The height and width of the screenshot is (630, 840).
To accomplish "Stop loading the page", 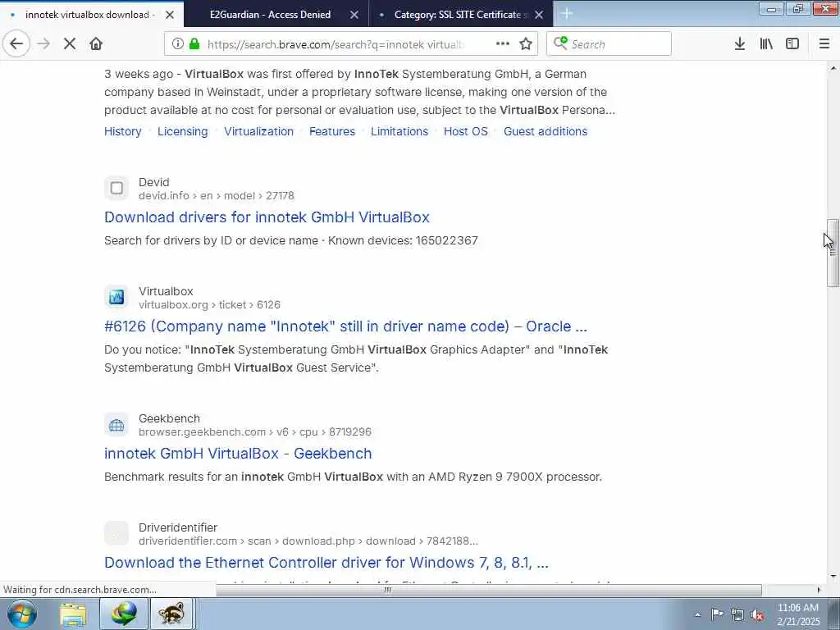I will (70, 44).
